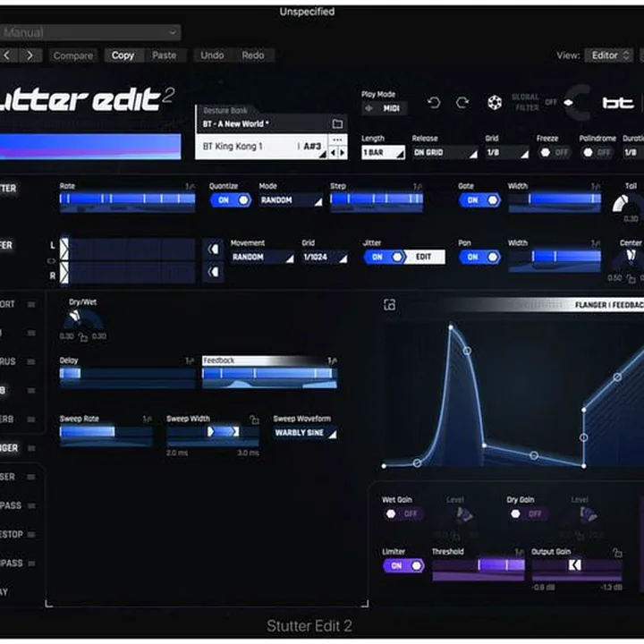Click the next preset chevron

[x=30, y=55]
